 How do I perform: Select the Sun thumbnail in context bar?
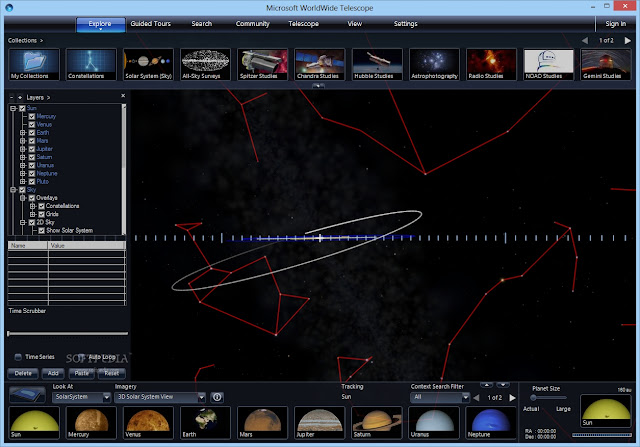coord(34,423)
